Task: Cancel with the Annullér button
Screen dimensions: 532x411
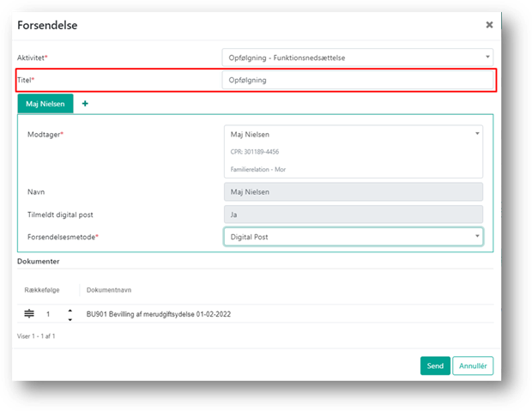Action: [x=473, y=366]
